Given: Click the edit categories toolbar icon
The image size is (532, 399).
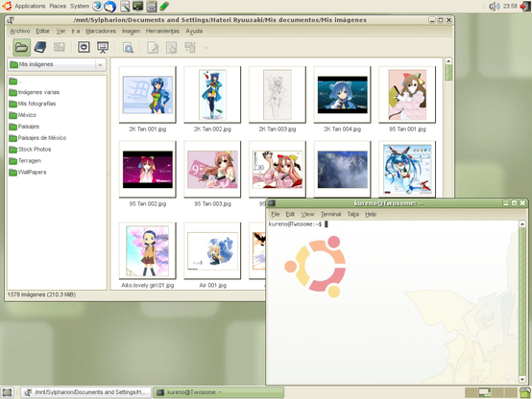Looking at the screenshot, I should 171,47.
